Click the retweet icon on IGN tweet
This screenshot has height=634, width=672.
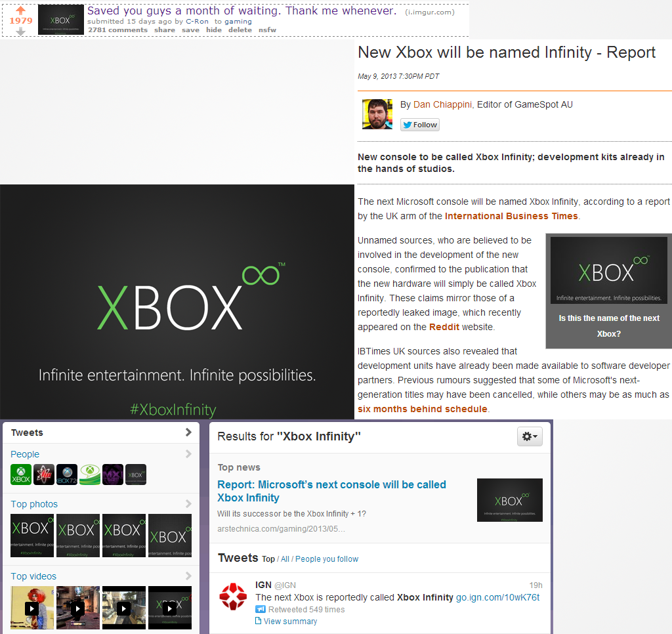coord(260,609)
